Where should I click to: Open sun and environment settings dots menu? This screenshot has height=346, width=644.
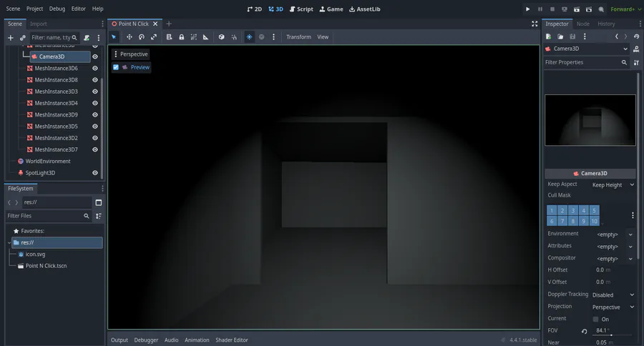coord(273,37)
